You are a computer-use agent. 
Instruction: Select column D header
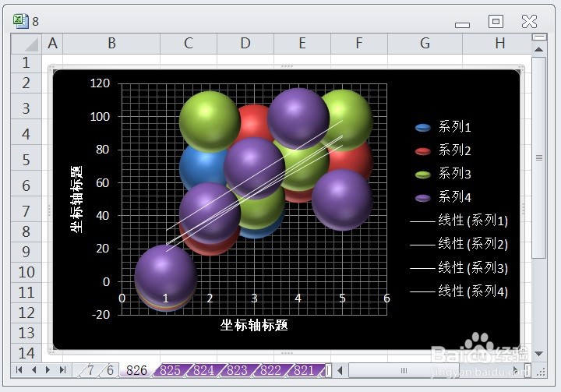[245, 44]
